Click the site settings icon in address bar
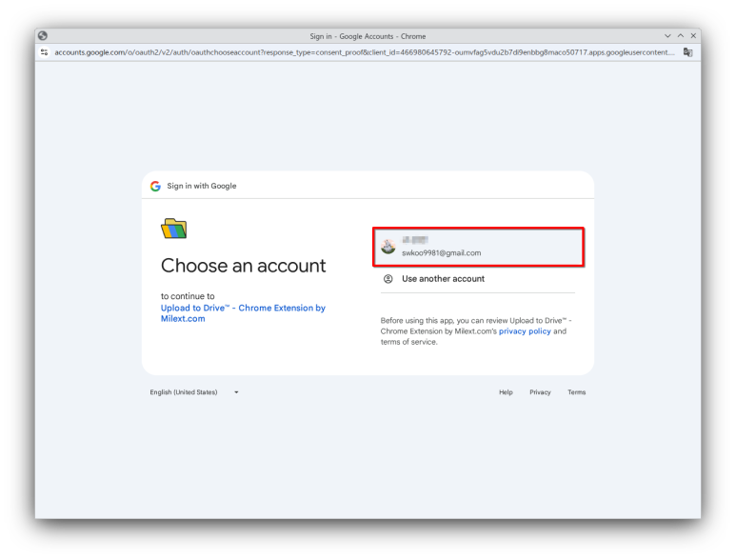The height and width of the screenshot is (560, 736). pos(45,52)
